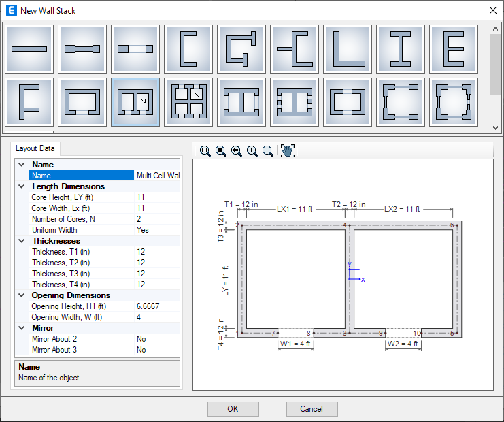Select the multi cell N core template

[135, 102]
